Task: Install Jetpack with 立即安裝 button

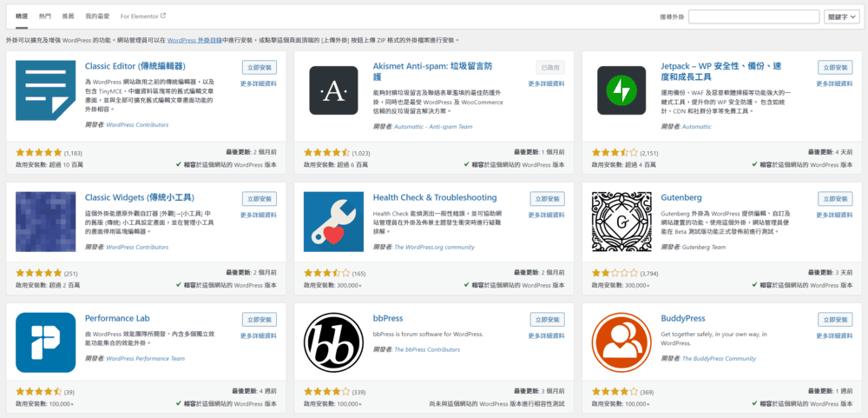Action: pyautogui.click(x=835, y=68)
